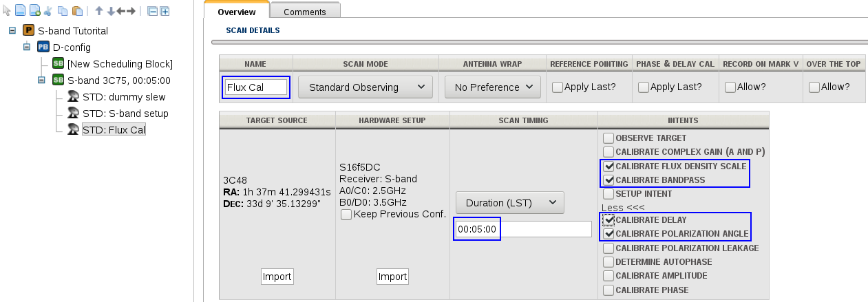Click the expand all (plus) toolbar icon

[165, 11]
